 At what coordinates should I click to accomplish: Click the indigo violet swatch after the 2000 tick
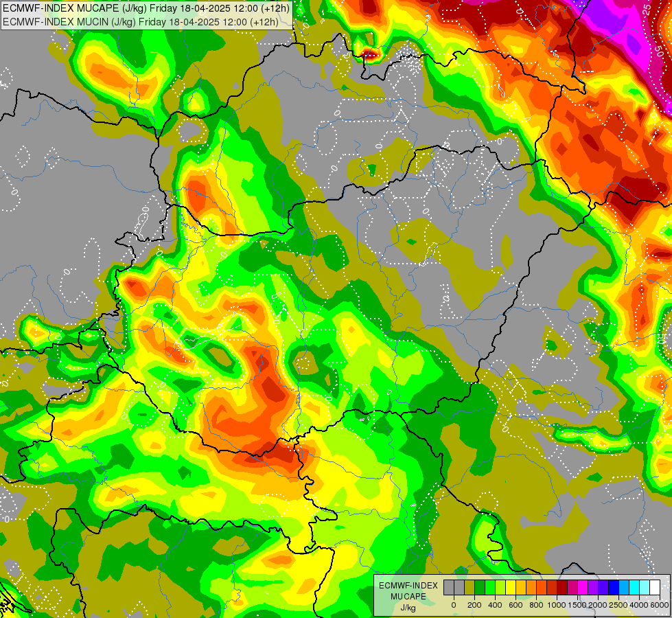tap(604, 588)
